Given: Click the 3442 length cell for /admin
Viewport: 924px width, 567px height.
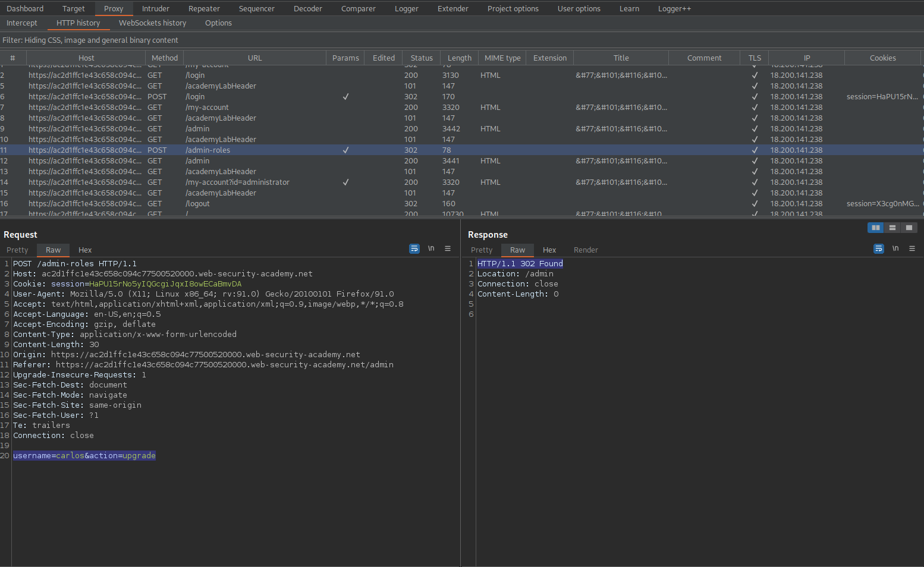Looking at the screenshot, I should [451, 128].
